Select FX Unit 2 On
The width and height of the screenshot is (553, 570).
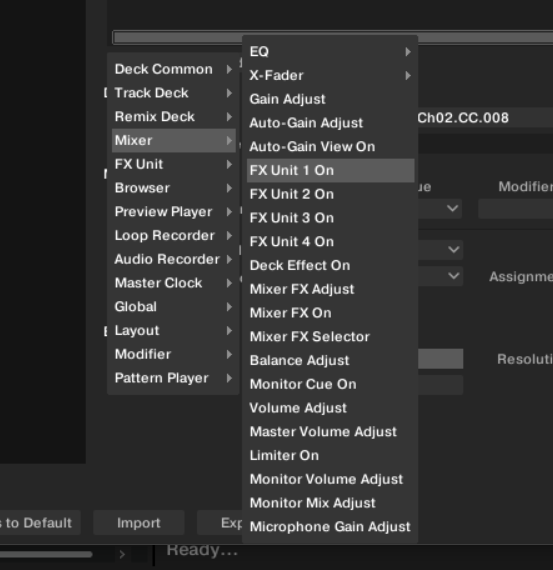coord(330,194)
